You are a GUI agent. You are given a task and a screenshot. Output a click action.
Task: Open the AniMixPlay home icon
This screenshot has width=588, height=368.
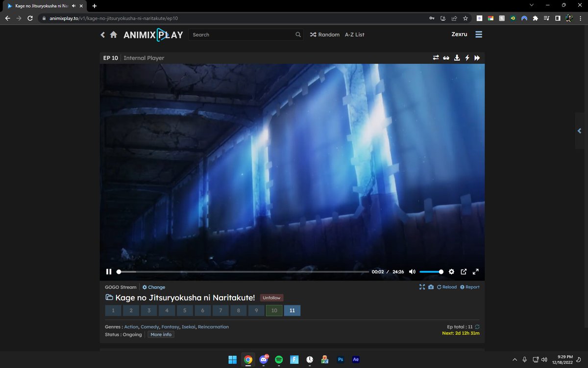(x=114, y=35)
